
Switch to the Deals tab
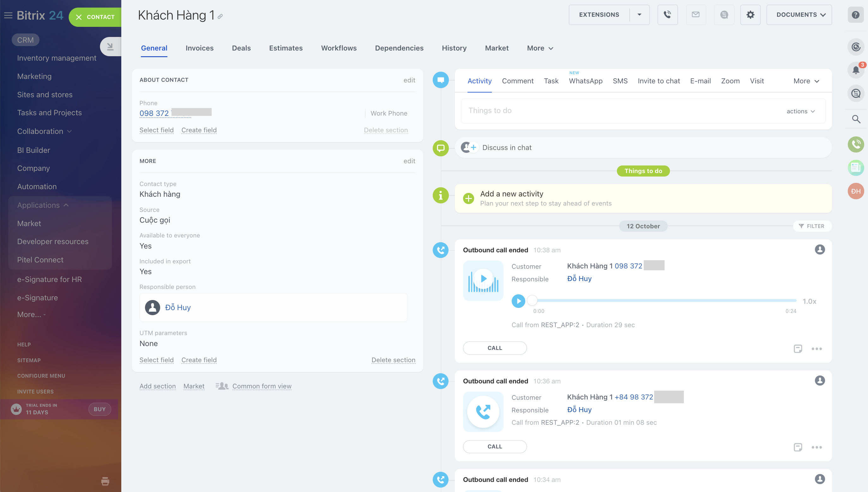click(241, 48)
